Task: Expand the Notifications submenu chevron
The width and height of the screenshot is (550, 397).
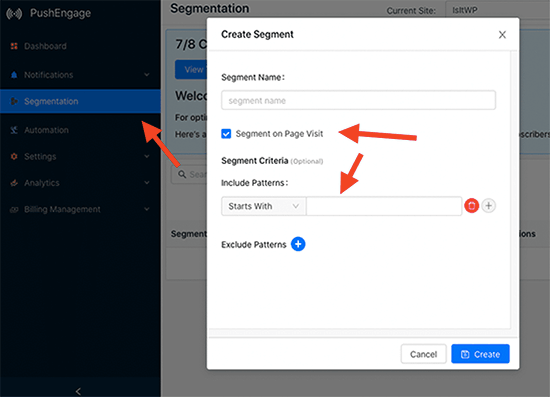Action: (147, 75)
